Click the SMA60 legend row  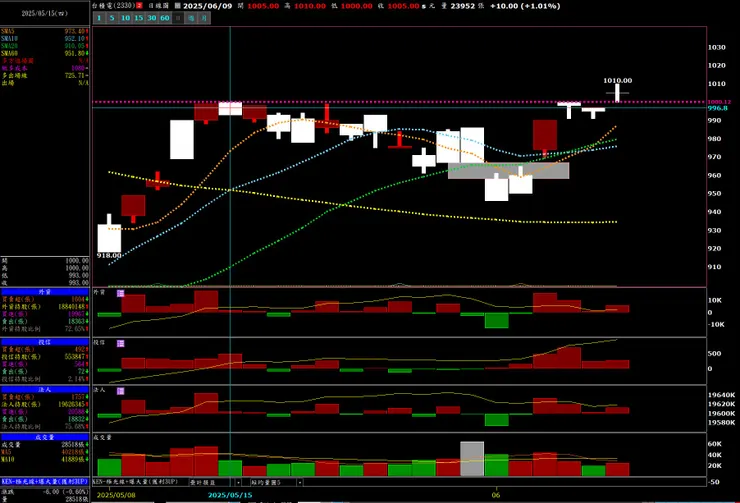click(45, 53)
